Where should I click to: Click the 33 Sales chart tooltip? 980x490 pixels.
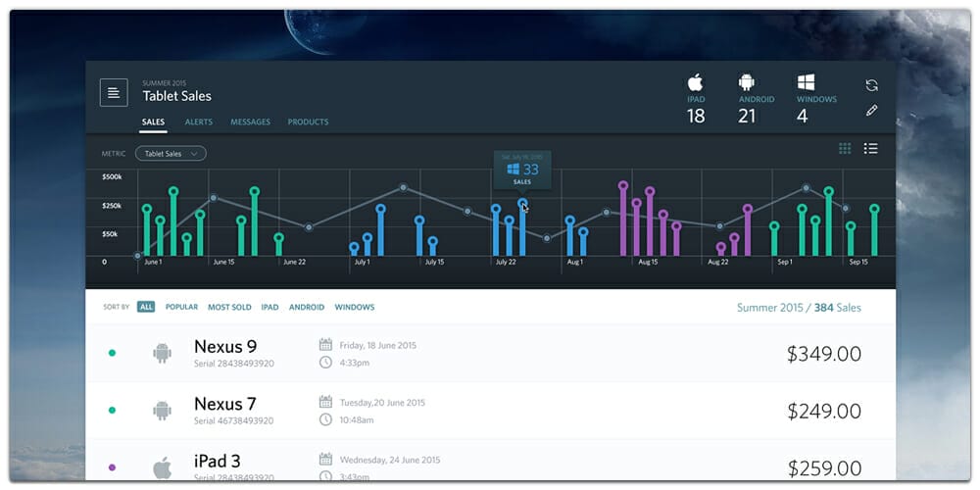point(522,170)
